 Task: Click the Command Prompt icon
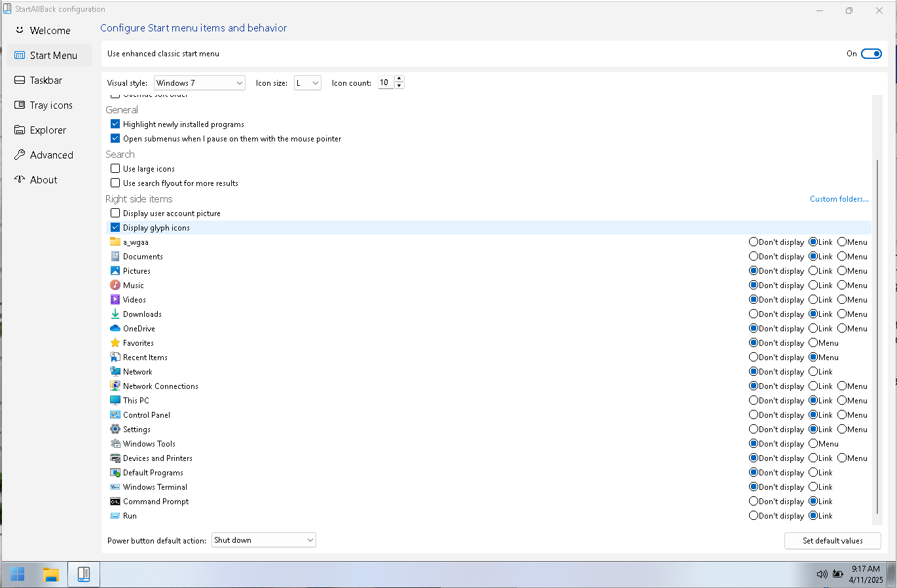115,501
